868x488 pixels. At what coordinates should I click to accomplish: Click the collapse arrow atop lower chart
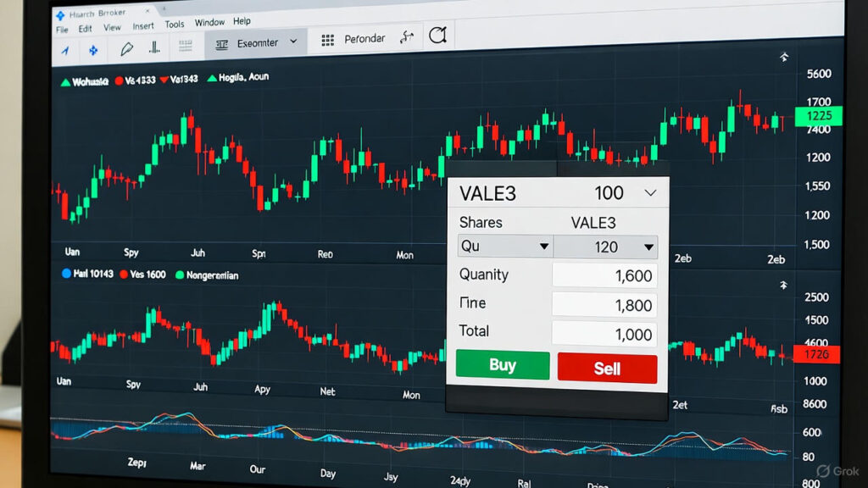784,286
